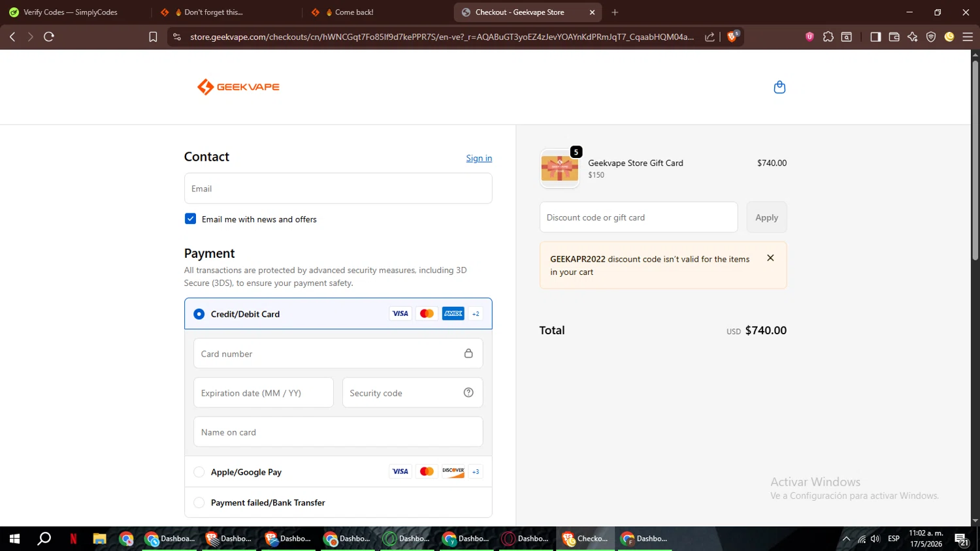The image size is (980, 551).
Task: Open site information icon in address bar
Action: [176, 37]
